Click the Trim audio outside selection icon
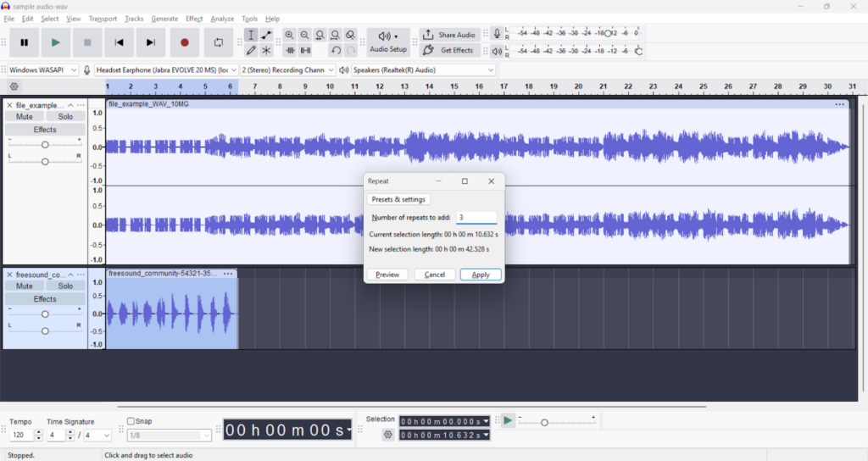 click(x=290, y=51)
